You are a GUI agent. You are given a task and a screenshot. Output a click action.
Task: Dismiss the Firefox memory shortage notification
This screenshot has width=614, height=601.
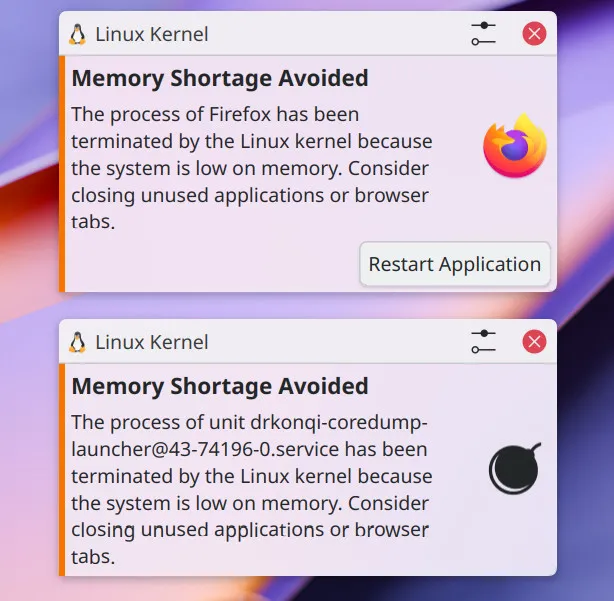click(535, 34)
